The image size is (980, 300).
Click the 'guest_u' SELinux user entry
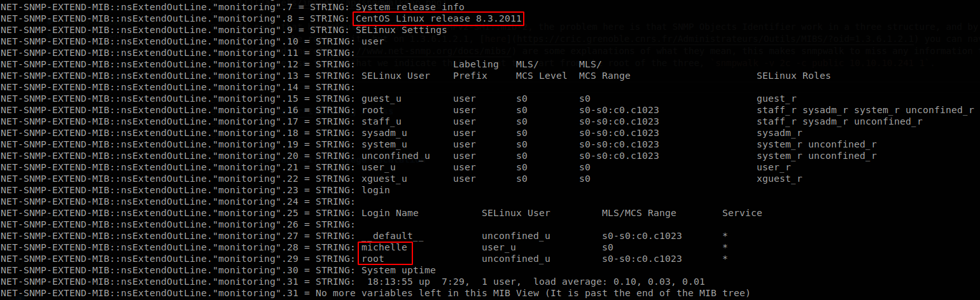coord(381,99)
